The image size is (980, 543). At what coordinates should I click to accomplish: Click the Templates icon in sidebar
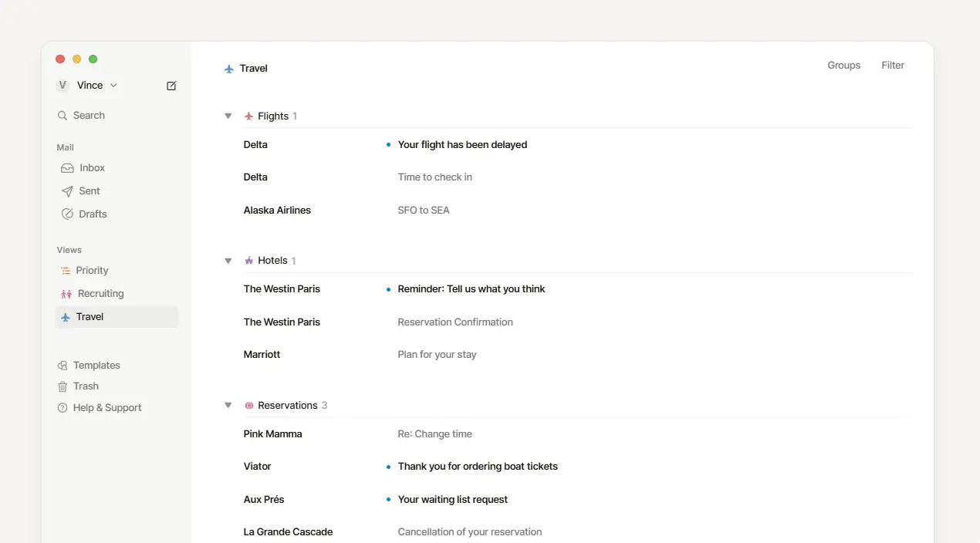point(64,365)
